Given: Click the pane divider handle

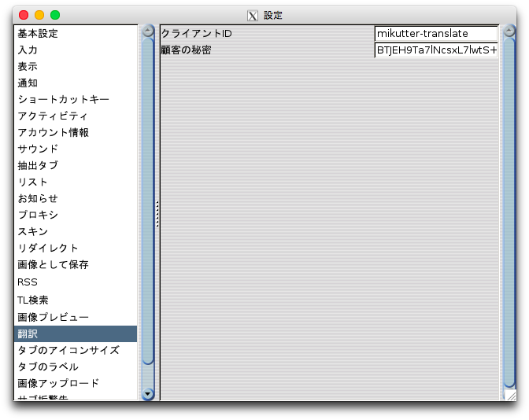Looking at the screenshot, I should pyautogui.click(x=157, y=214).
